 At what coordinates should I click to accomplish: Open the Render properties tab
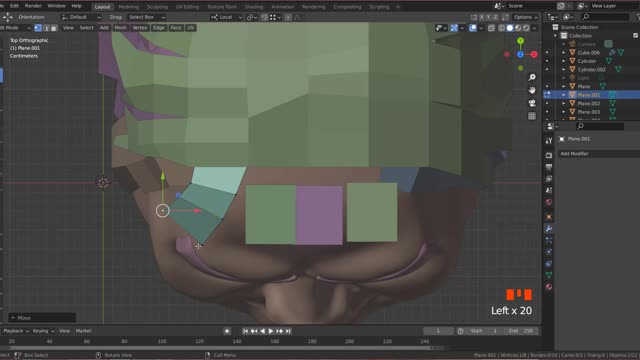click(x=549, y=155)
